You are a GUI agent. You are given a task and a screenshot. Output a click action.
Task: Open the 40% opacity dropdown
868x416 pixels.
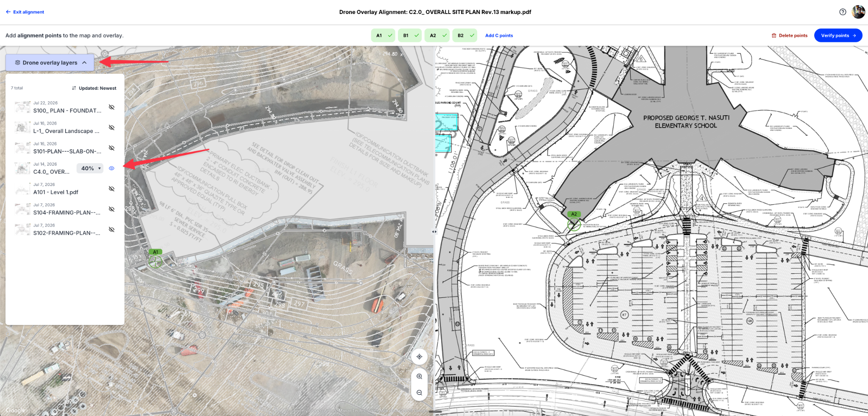(90, 168)
